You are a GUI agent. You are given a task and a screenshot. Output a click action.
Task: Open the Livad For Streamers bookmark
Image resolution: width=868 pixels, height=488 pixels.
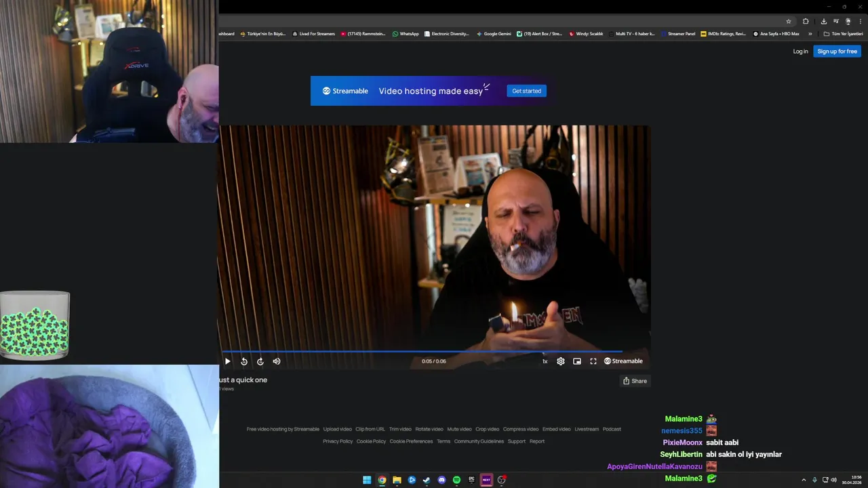(x=313, y=34)
